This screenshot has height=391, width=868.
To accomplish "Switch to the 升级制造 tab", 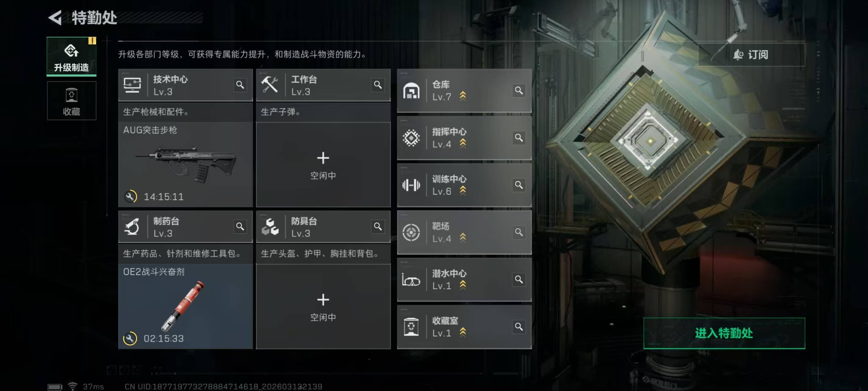I will (71, 56).
